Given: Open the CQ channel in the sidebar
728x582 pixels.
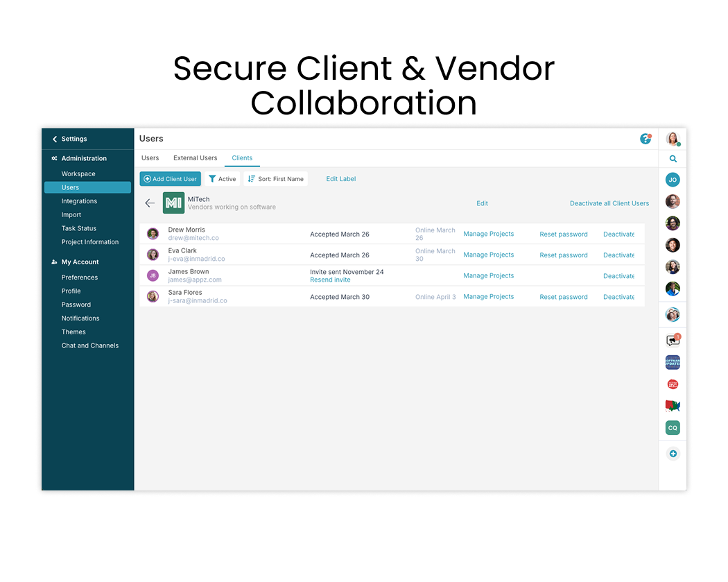Looking at the screenshot, I should pos(672,427).
